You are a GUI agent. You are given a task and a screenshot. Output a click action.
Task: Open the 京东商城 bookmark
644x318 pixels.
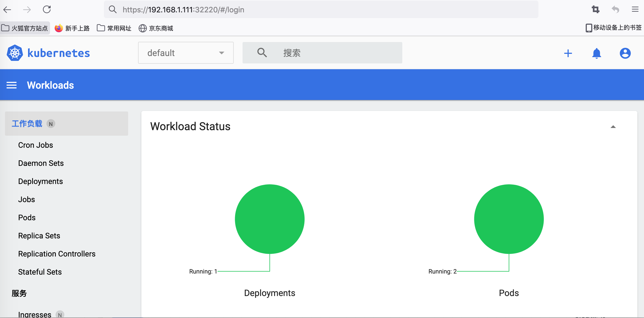click(x=156, y=28)
